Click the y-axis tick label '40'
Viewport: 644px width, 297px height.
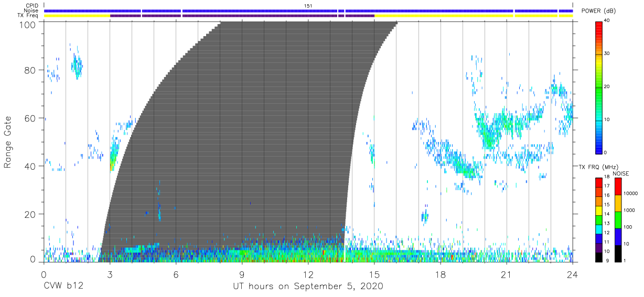pyautogui.click(x=31, y=166)
